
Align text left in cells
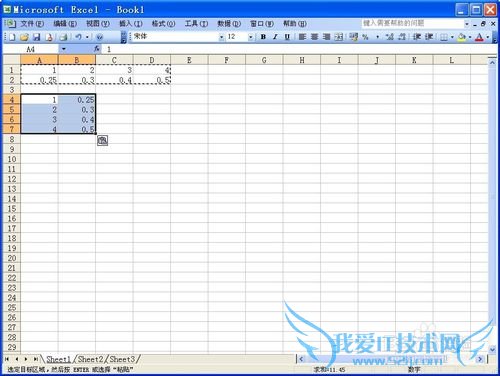point(302,37)
